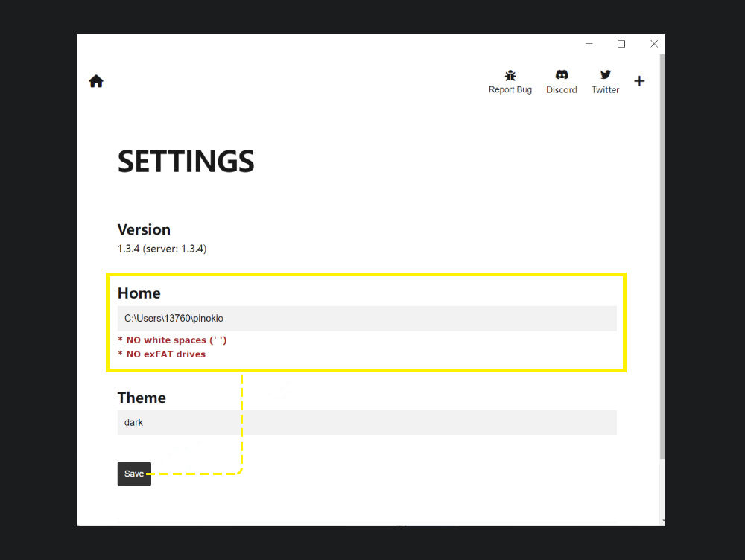This screenshot has width=745, height=560.
Task: Maximize the Pinokio window
Action: 621,44
